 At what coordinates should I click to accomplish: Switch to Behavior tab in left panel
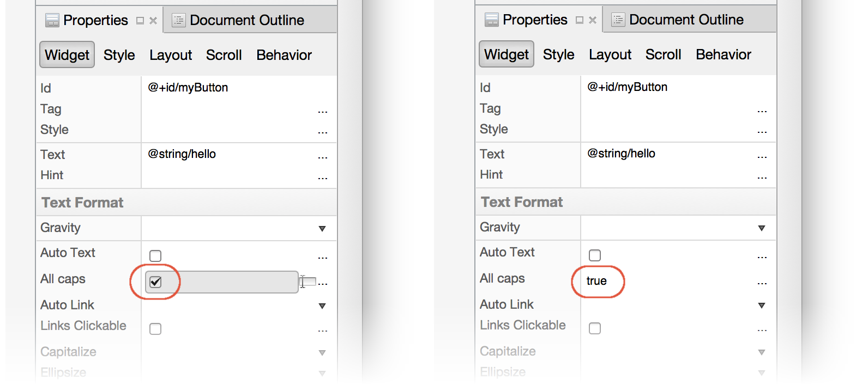tap(284, 55)
